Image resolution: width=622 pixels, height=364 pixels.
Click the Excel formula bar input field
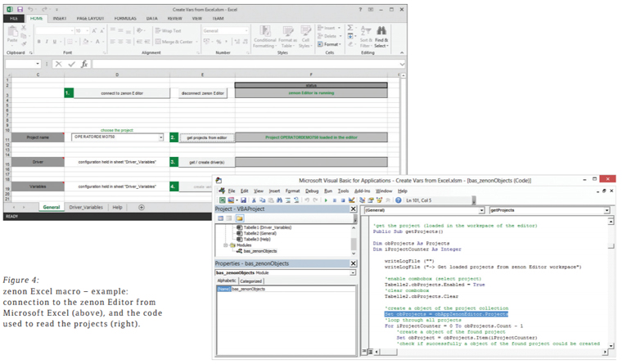pyautogui.click(x=245, y=64)
